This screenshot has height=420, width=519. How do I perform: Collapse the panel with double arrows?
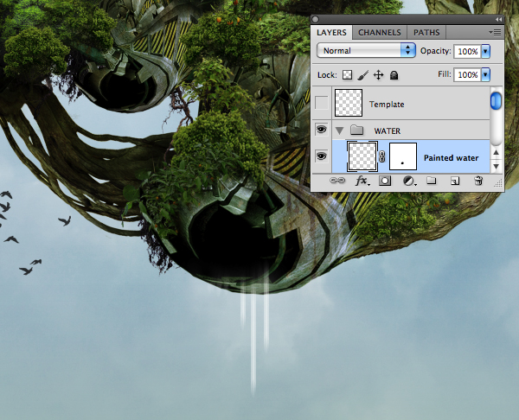(498, 20)
